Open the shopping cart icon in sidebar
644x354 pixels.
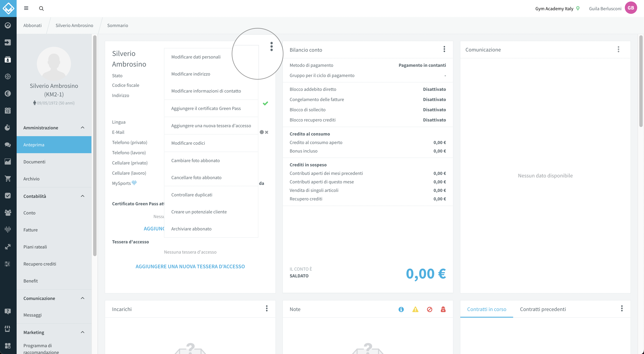coord(8,178)
